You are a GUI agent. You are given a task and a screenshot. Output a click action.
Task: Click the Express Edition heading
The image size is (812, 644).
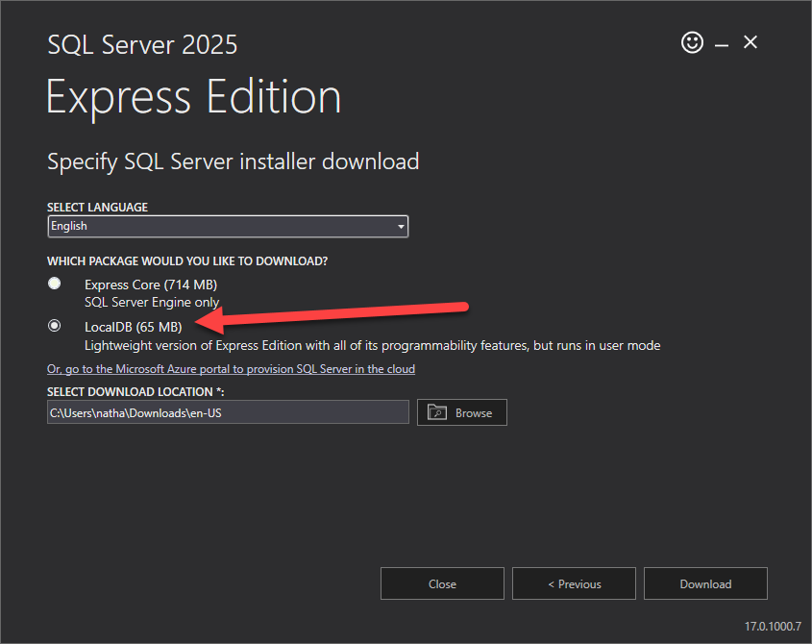coord(193,97)
